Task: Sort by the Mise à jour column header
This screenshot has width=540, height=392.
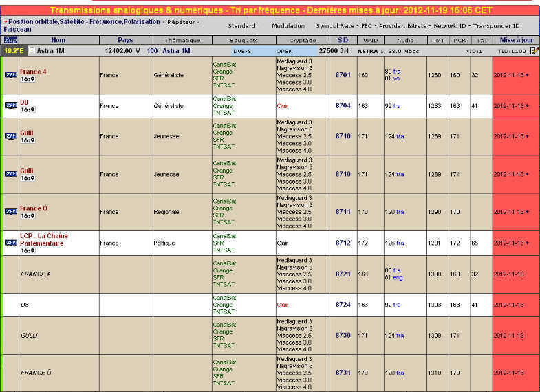Action: pyautogui.click(x=516, y=40)
